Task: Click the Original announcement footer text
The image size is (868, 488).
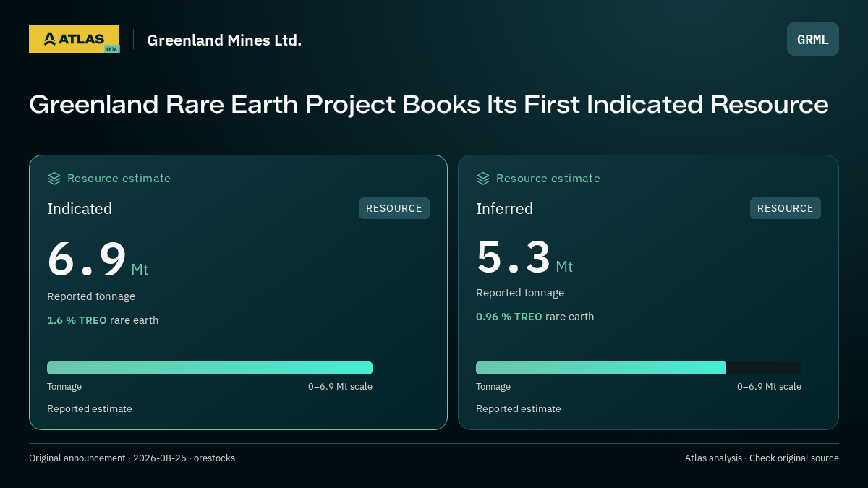Action: 132,458
